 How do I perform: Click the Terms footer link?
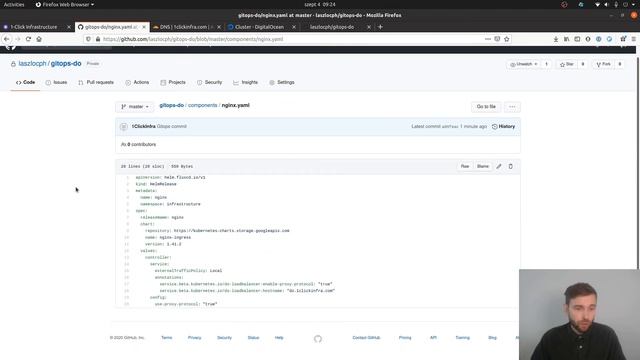pos(167,338)
